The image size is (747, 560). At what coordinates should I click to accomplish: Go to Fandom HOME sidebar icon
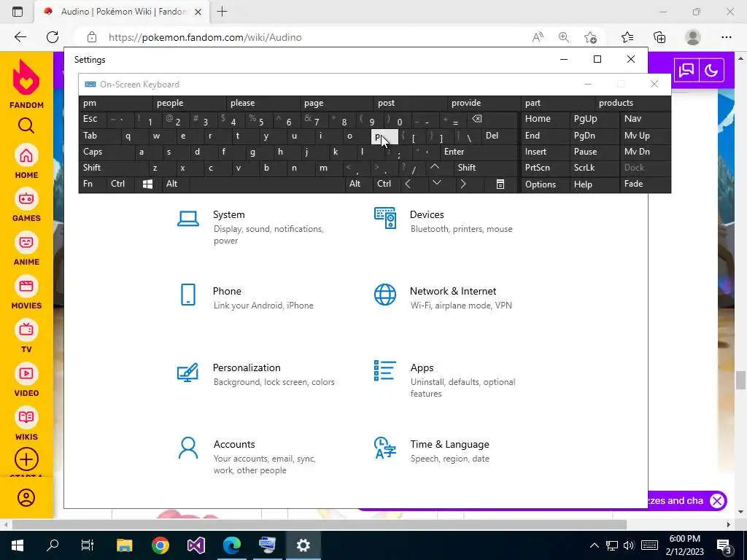[x=26, y=161]
